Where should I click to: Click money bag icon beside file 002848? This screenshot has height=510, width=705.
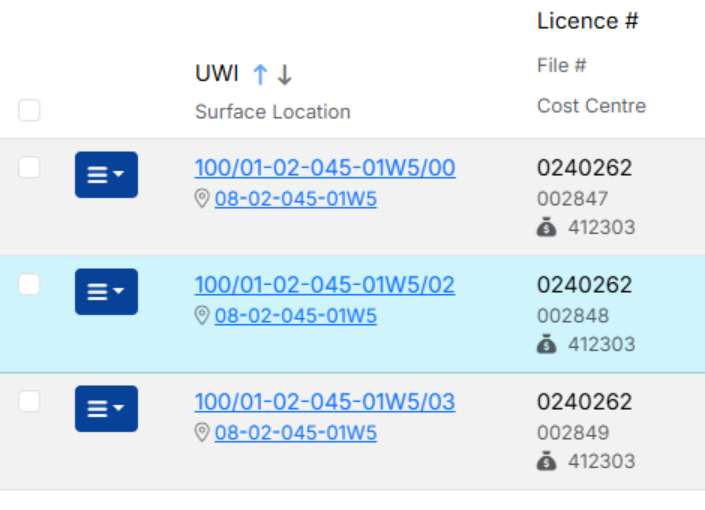tap(546, 345)
